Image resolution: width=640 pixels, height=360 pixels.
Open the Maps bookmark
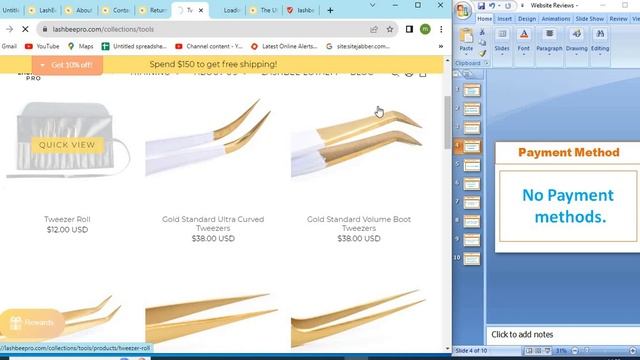tap(80, 47)
